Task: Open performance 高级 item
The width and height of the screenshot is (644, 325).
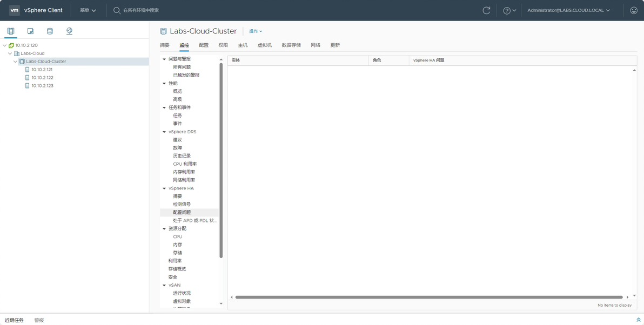Action: (177, 99)
